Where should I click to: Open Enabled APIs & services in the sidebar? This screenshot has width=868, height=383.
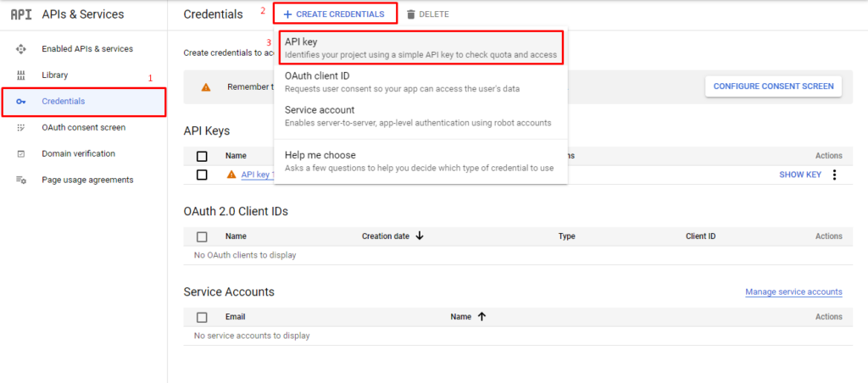[x=87, y=48]
